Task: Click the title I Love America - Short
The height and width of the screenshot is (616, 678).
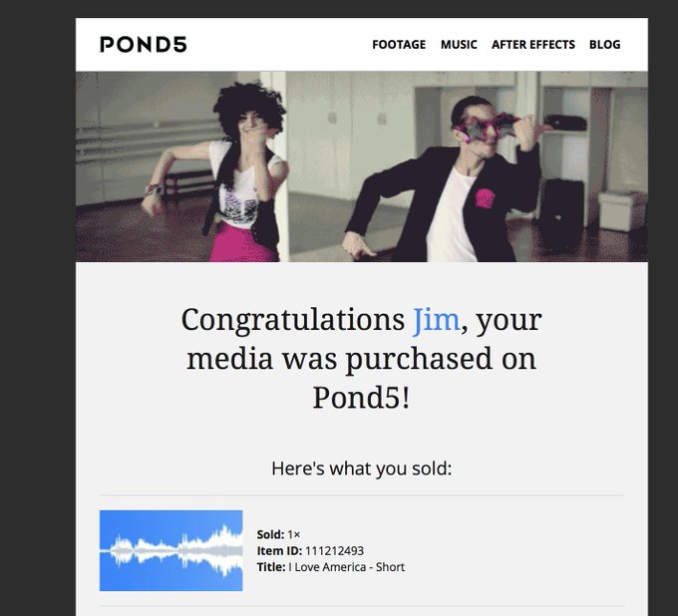Action: pos(346,567)
